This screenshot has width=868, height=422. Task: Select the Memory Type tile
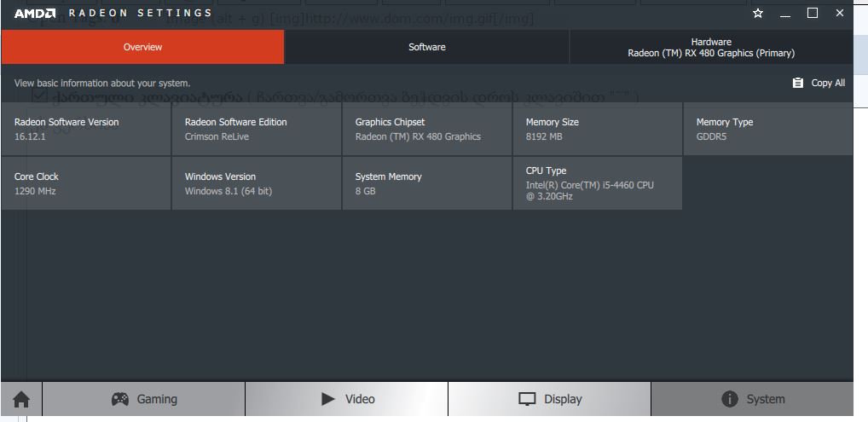pos(768,129)
